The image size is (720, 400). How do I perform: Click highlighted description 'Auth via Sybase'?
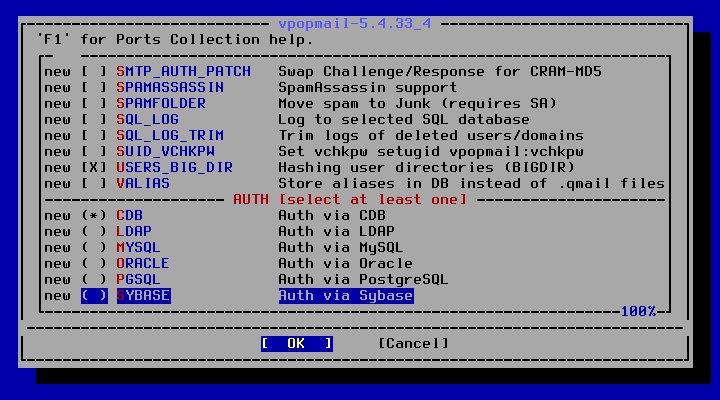(346, 296)
